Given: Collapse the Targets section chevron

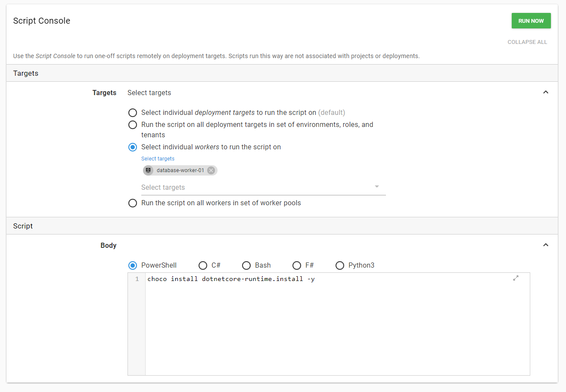Looking at the screenshot, I should tap(545, 93).
